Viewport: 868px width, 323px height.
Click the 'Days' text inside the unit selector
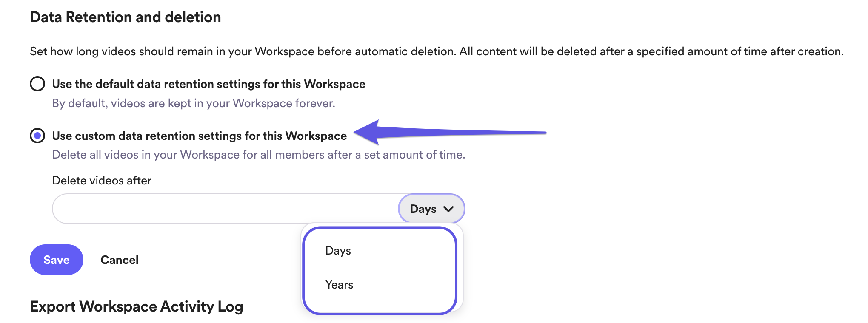(423, 209)
